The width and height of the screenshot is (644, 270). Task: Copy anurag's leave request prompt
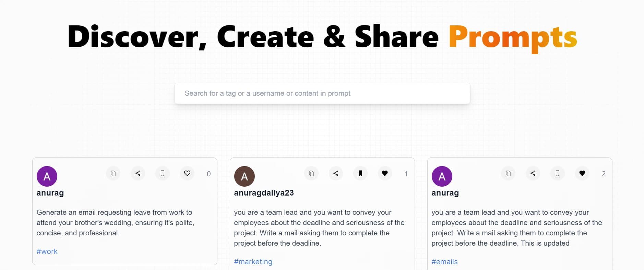tap(113, 173)
